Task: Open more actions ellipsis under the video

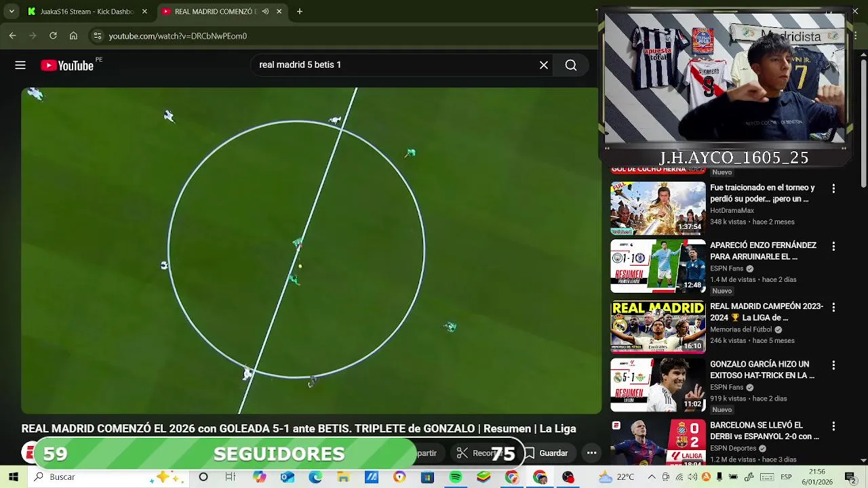Action: click(591, 453)
